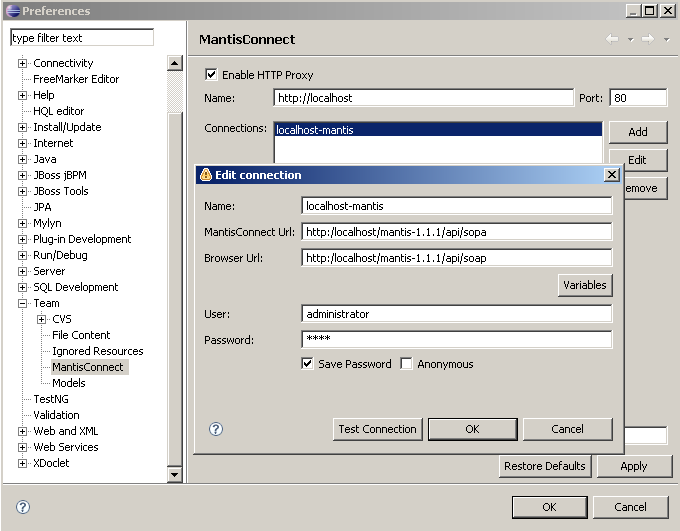
Task: Click the Test Connection button
Action: pyautogui.click(x=377, y=429)
